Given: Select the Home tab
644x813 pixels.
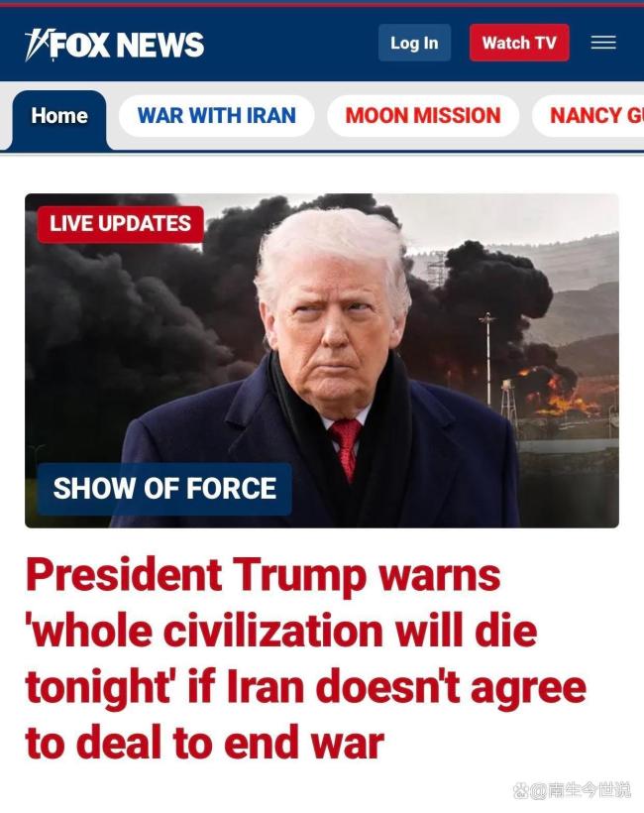Looking at the screenshot, I should coord(59,118).
